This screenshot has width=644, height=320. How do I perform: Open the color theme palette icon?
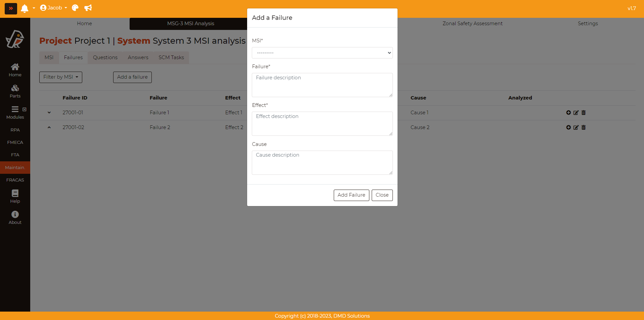[x=75, y=8]
